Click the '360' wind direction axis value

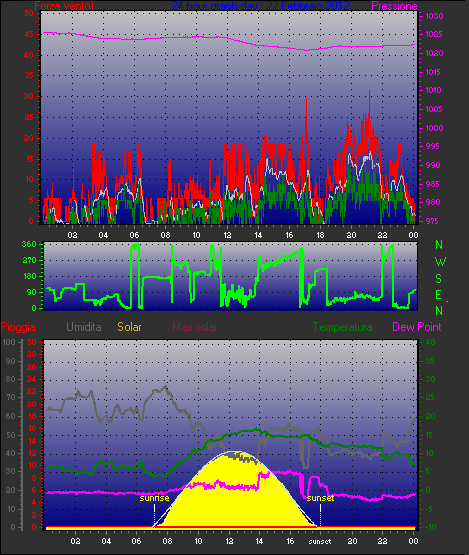tap(29, 244)
